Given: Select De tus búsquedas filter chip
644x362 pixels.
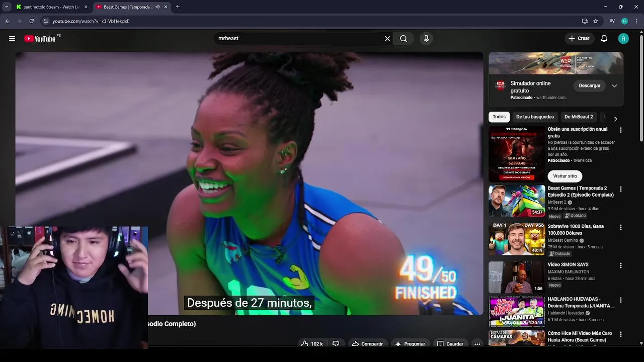Looking at the screenshot, I should coord(535,117).
